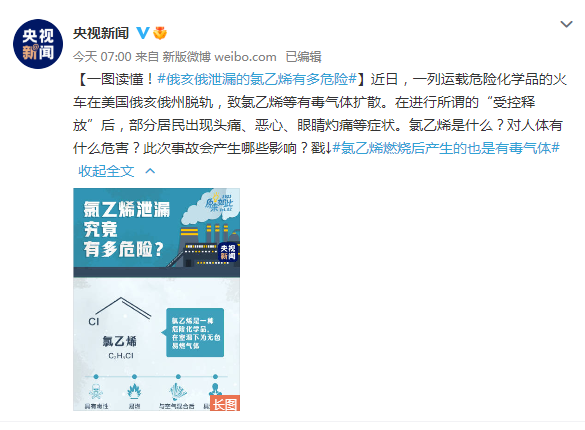Click the 今天 07:00 timestamp
The height and width of the screenshot is (430, 585).
coord(102,57)
